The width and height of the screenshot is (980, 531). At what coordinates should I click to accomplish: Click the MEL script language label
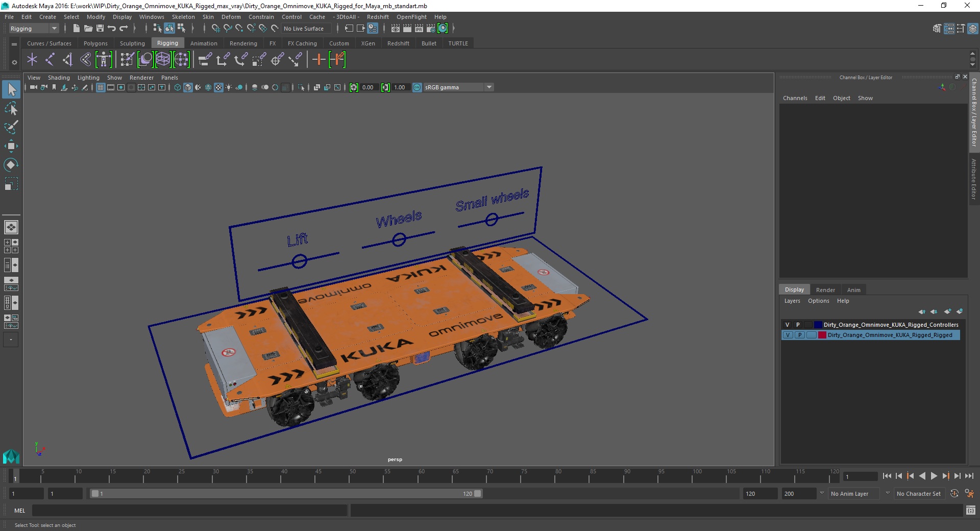pyautogui.click(x=19, y=511)
